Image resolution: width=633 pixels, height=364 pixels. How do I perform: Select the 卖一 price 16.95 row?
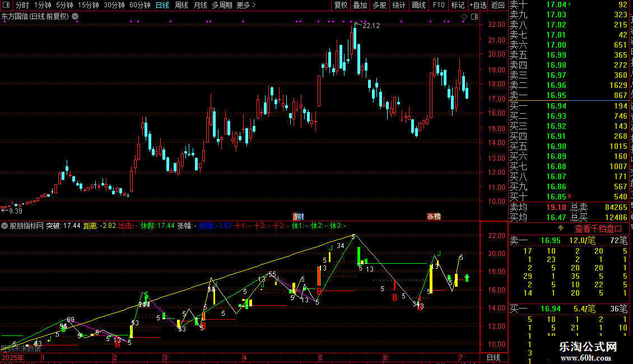pos(569,95)
